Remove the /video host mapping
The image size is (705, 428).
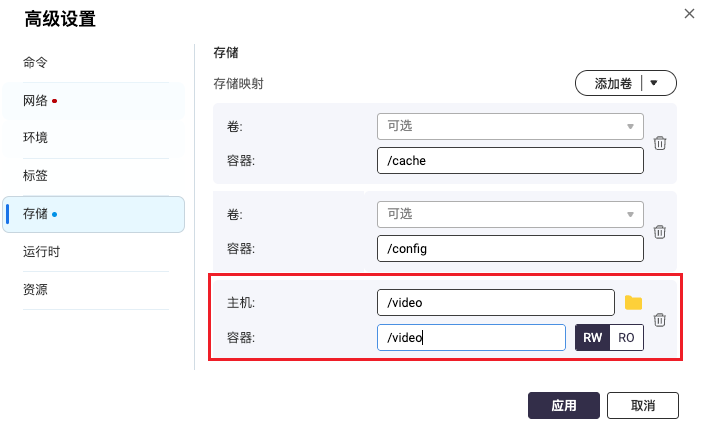point(660,320)
